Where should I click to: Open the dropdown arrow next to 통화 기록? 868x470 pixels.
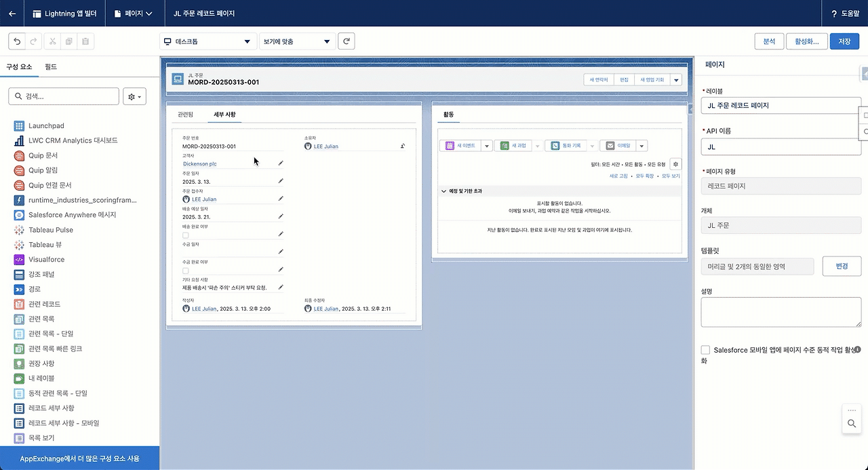coord(591,146)
